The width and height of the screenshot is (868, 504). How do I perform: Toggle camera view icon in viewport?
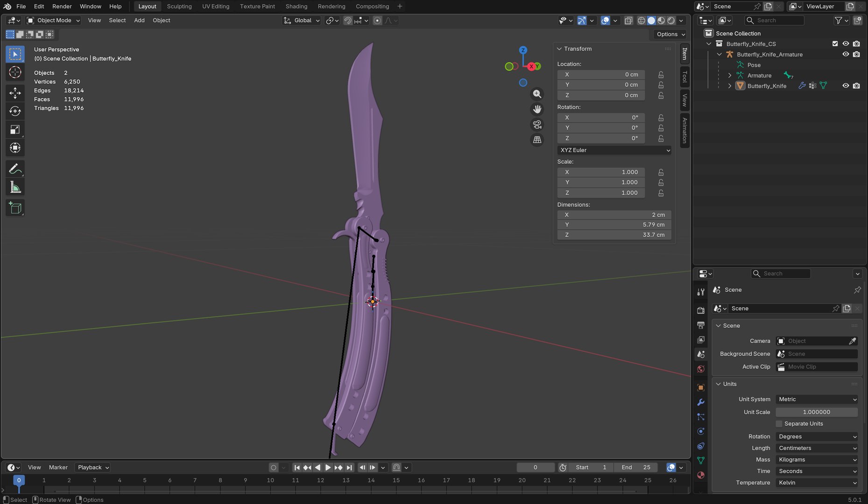[x=537, y=125]
